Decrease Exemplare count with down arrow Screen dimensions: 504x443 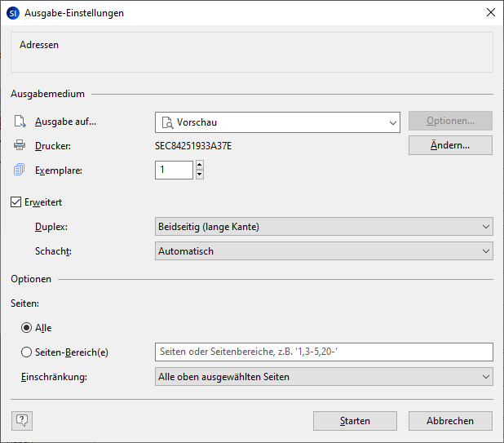coord(199,174)
